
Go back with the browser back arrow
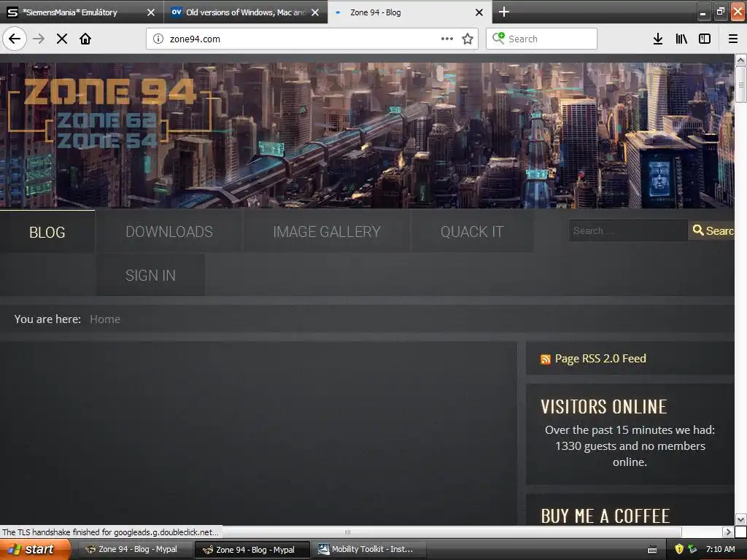coord(15,39)
